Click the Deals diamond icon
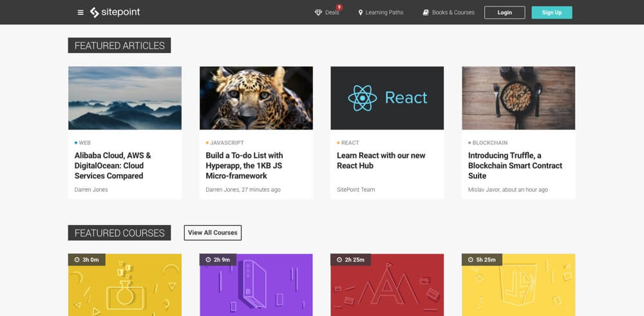Image resolution: width=644 pixels, height=316 pixels. [x=318, y=13]
